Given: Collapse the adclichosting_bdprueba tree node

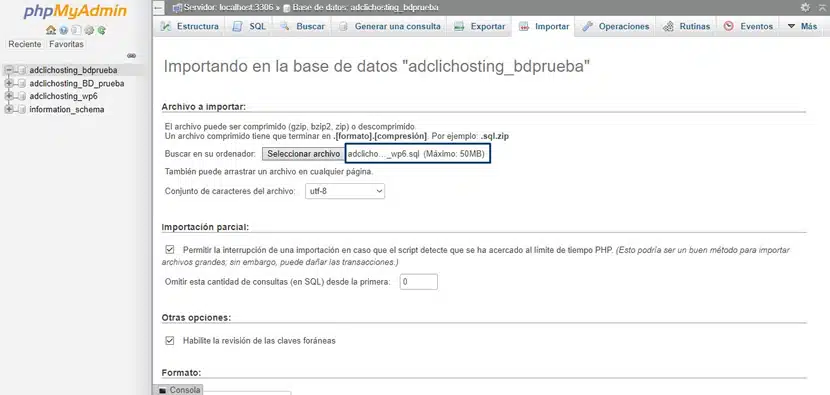Looking at the screenshot, I should click(8, 70).
